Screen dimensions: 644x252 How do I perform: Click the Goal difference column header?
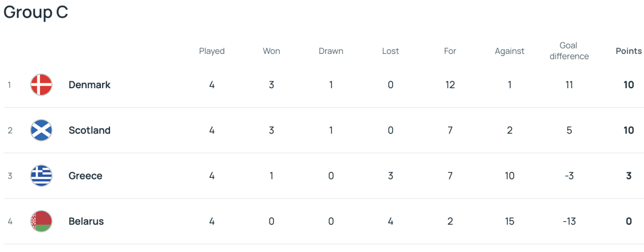pos(569,51)
